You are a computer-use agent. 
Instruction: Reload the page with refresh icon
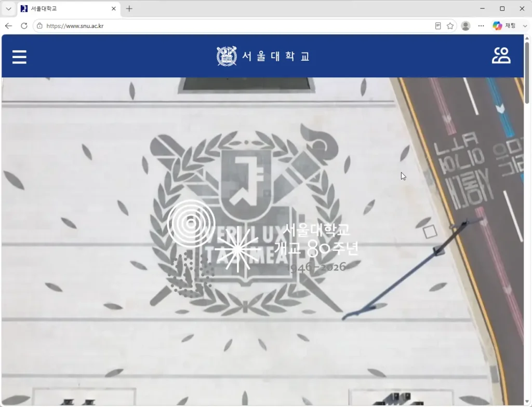[24, 26]
